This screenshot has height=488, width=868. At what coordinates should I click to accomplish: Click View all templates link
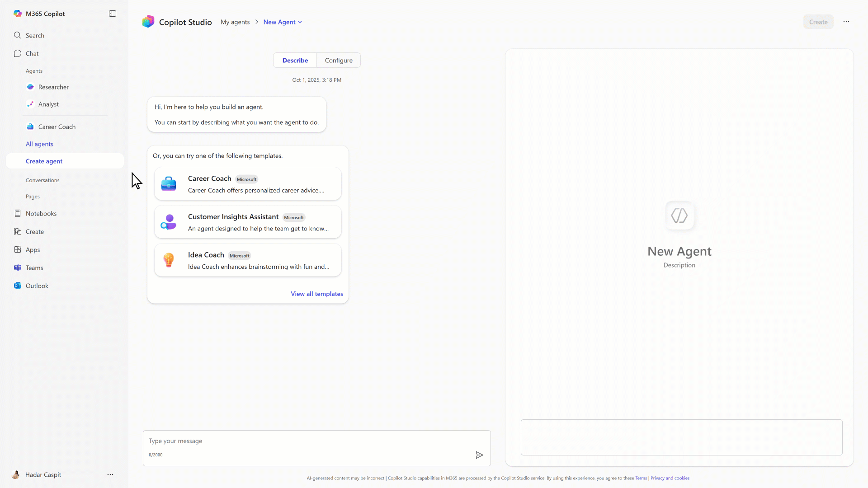pos(316,294)
